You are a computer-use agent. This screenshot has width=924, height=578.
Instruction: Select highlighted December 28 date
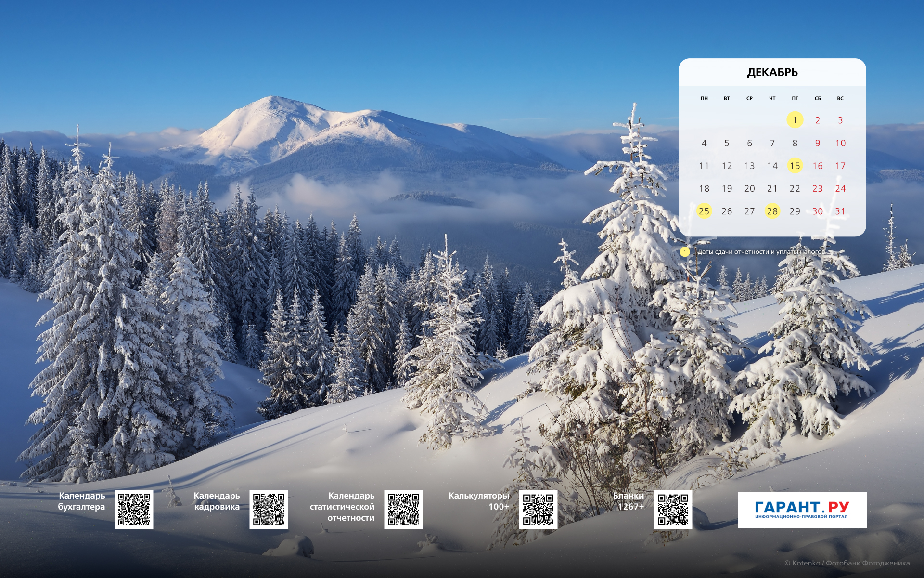click(x=772, y=211)
